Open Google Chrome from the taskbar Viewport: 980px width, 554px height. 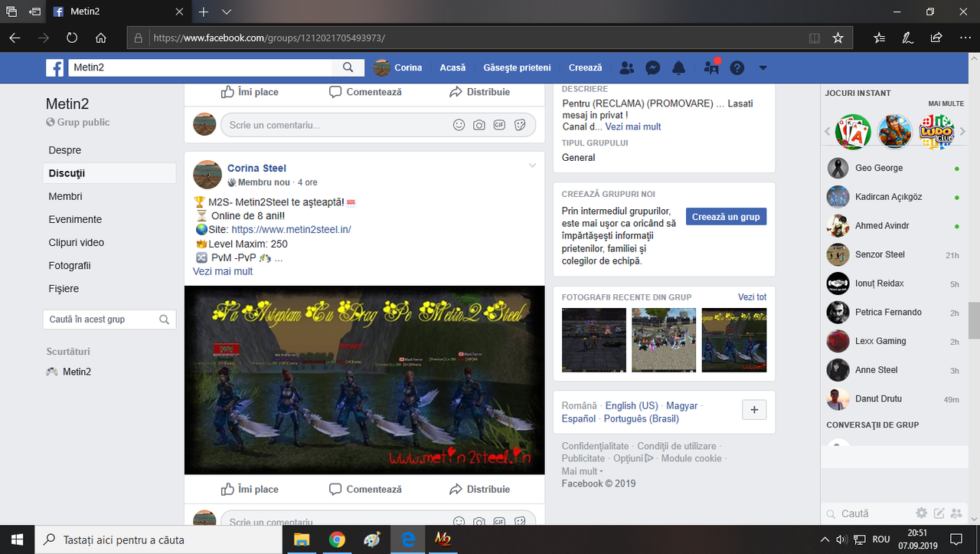pos(337,539)
